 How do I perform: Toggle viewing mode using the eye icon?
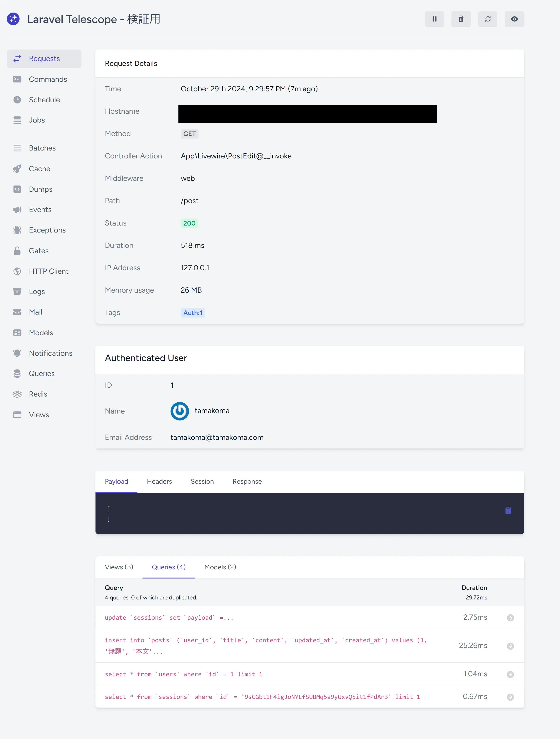514,19
